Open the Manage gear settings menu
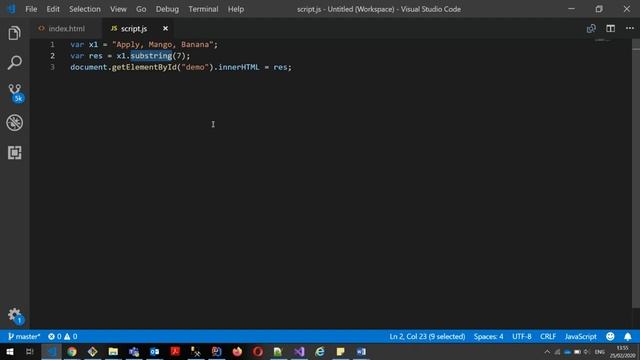Screen dimensions: 640x360 [15, 316]
